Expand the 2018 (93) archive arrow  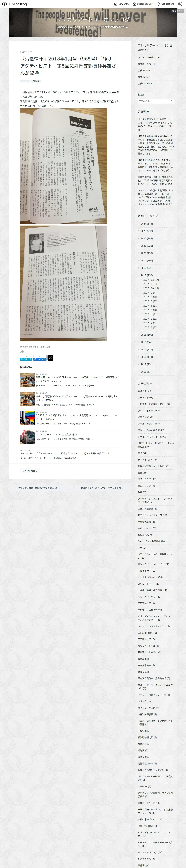pos(139,268)
